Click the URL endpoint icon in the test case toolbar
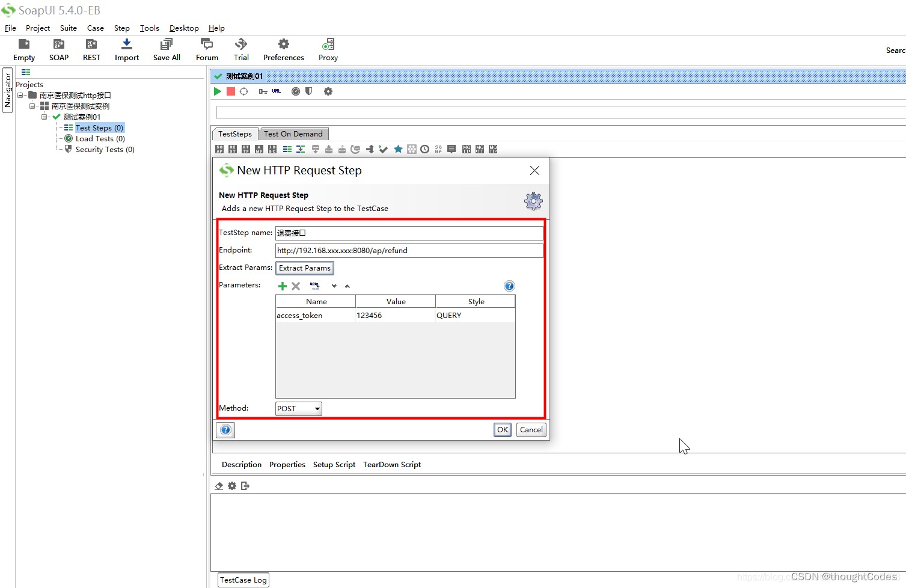The width and height of the screenshot is (906, 588). pyautogui.click(x=277, y=91)
